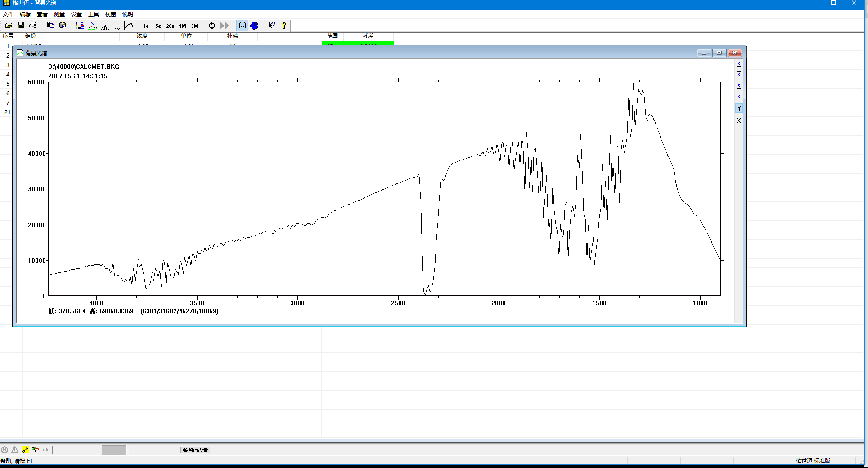This screenshot has height=468, width=868.
Task: Open help with yellow question mark icon
Action: pyautogui.click(x=284, y=26)
